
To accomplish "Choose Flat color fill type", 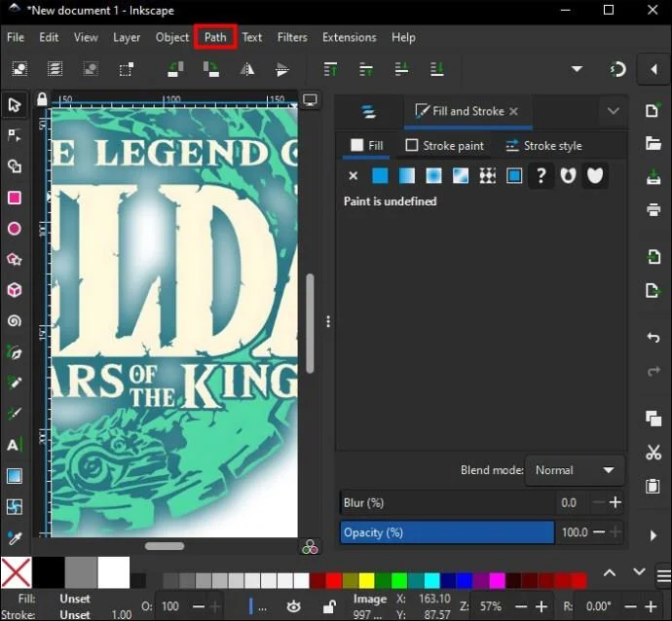I will pyautogui.click(x=380, y=175).
